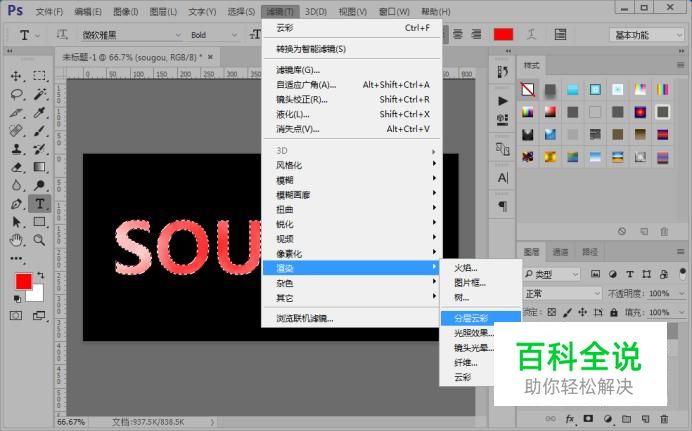Select the Rectangle shape tool
This screenshot has width=692, height=431.
pyautogui.click(x=39, y=222)
